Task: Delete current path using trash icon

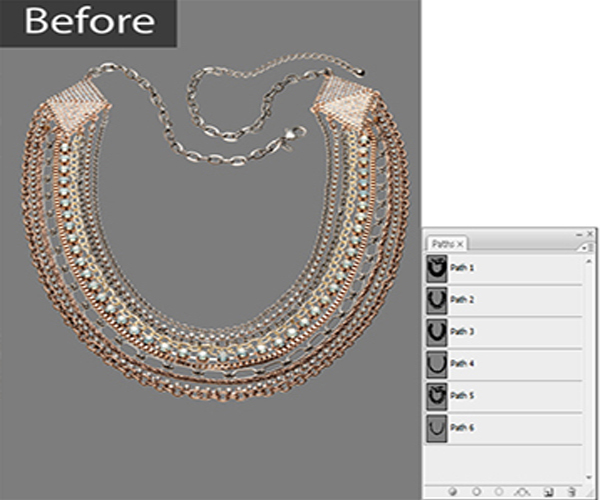Action: coord(572,492)
